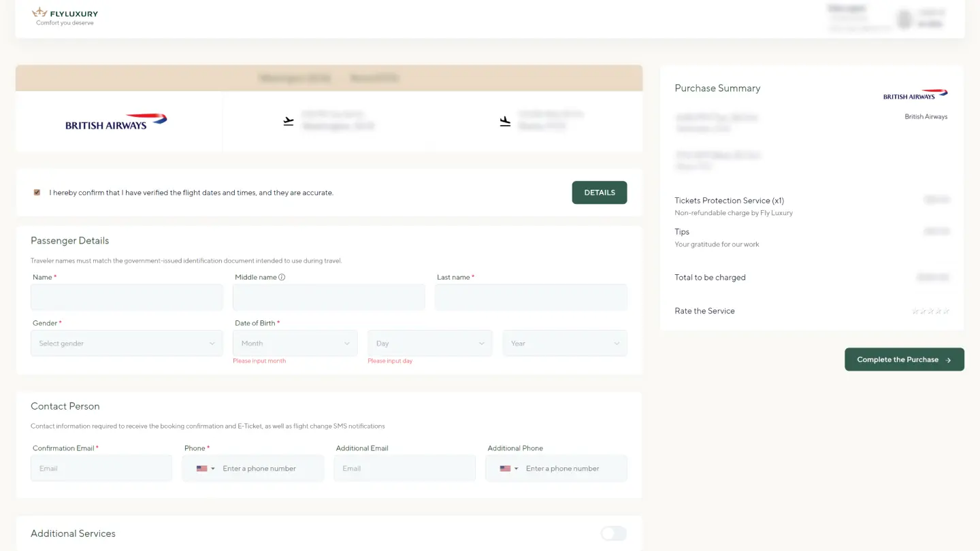The height and width of the screenshot is (551, 980).
Task: Click the user avatar in top-right header
Action: coord(904,20)
